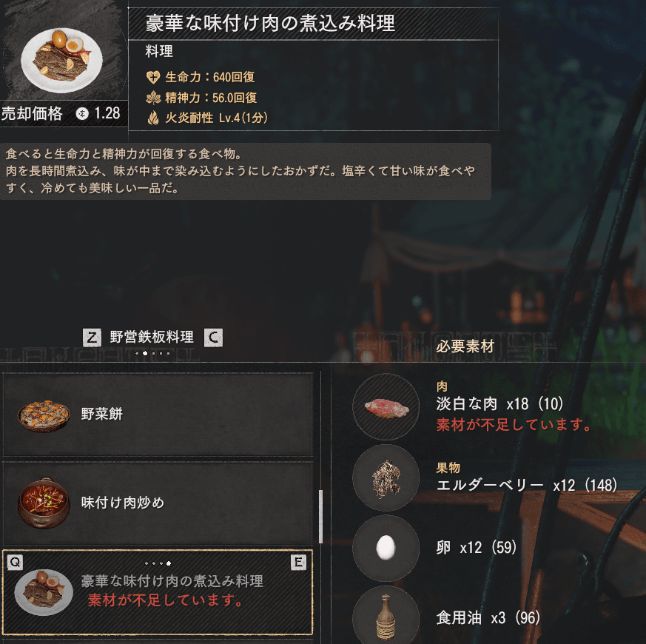This screenshot has height=644, width=646.
Task: Click the E key icon on selected recipe
Action: 298,562
